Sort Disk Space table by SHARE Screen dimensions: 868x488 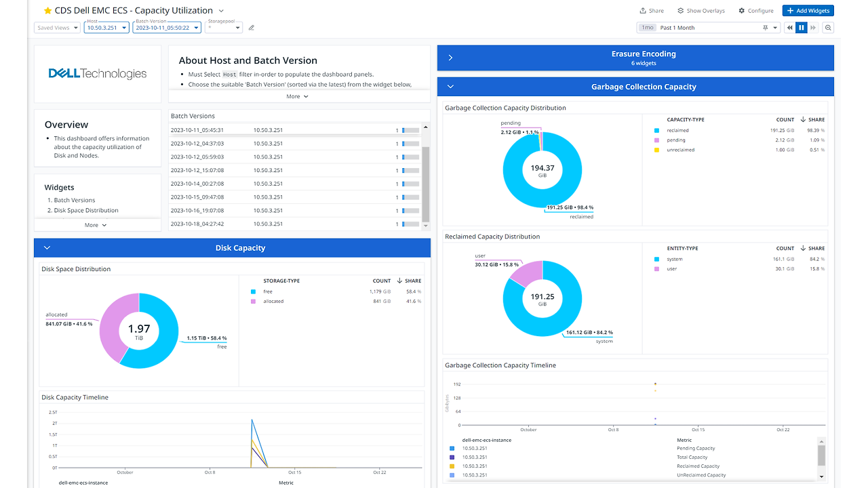click(409, 281)
